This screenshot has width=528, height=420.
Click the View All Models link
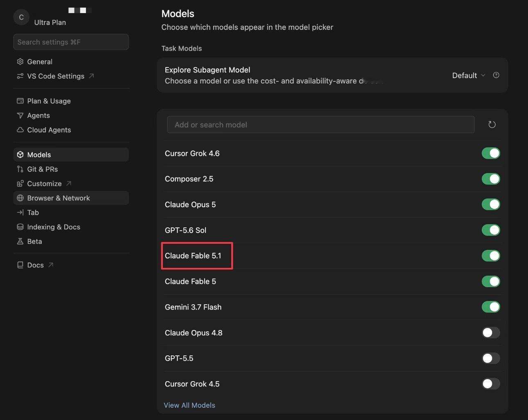190,405
